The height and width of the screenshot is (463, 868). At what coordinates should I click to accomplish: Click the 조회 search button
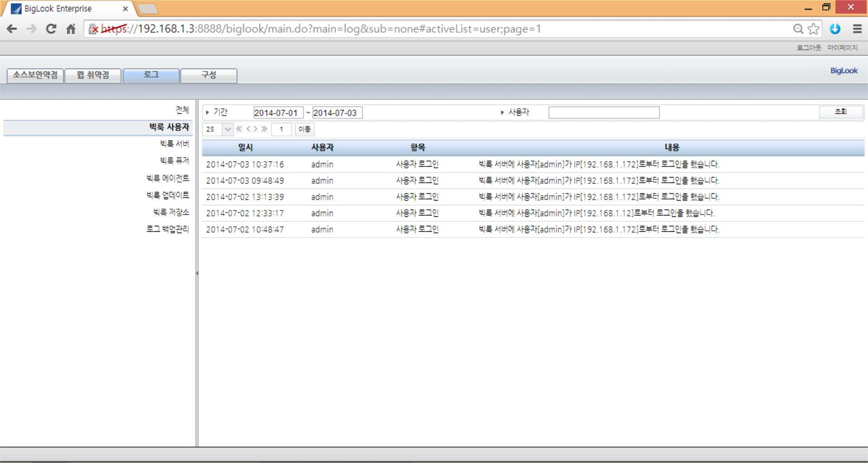841,112
